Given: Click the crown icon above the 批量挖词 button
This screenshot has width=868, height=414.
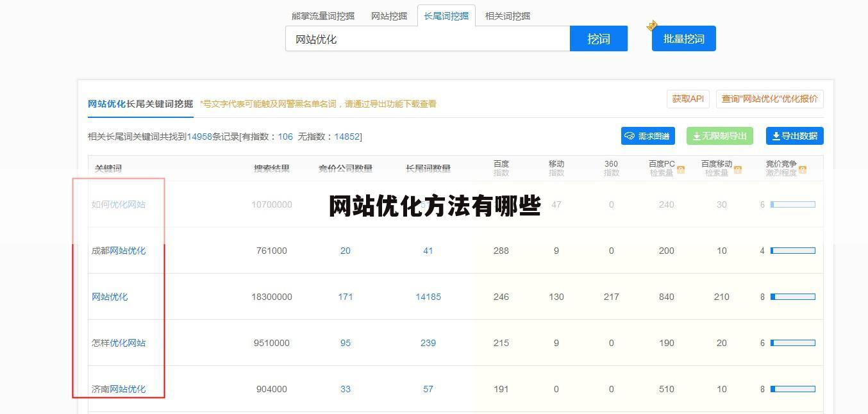Looking at the screenshot, I should [x=653, y=24].
